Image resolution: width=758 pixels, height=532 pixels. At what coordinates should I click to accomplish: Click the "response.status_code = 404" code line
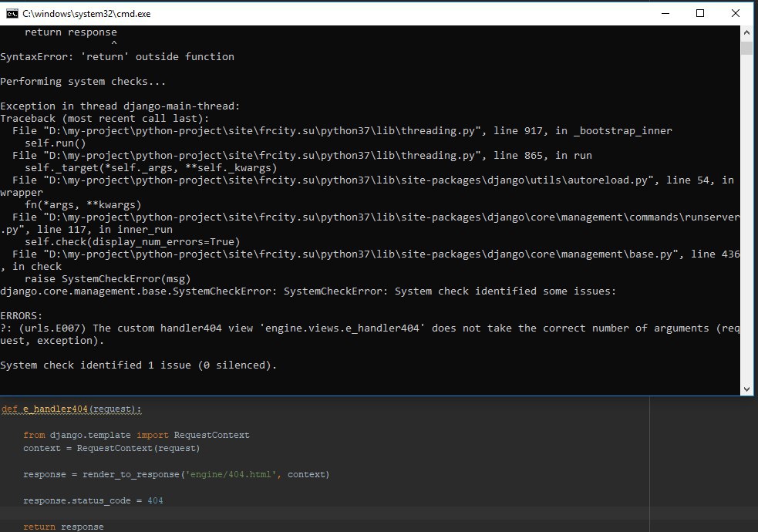(93, 500)
